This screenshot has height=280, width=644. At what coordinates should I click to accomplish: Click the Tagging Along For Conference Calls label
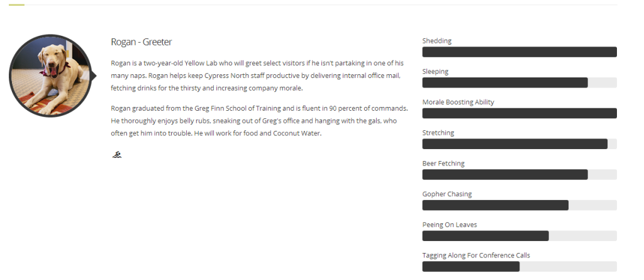click(476, 255)
